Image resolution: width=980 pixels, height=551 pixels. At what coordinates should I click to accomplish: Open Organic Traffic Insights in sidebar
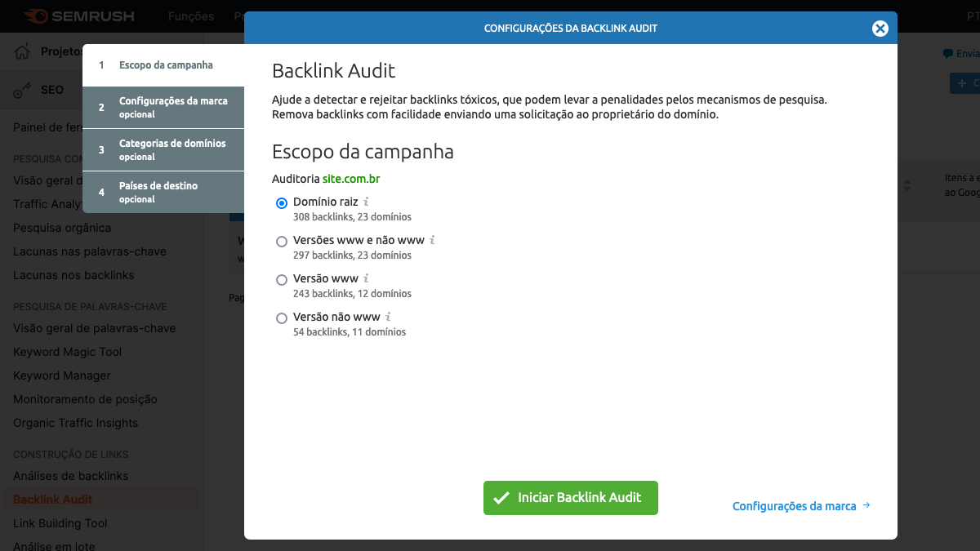coord(75,423)
